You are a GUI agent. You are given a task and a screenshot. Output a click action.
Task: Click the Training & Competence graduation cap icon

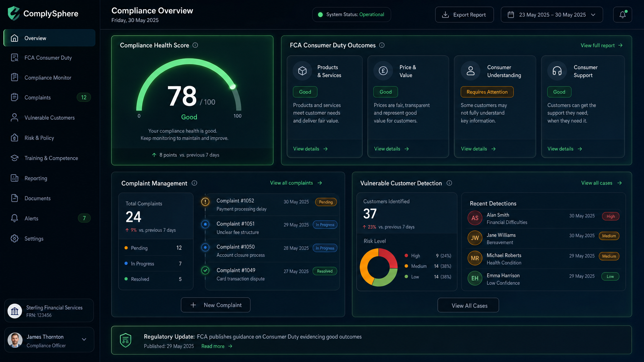click(14, 158)
